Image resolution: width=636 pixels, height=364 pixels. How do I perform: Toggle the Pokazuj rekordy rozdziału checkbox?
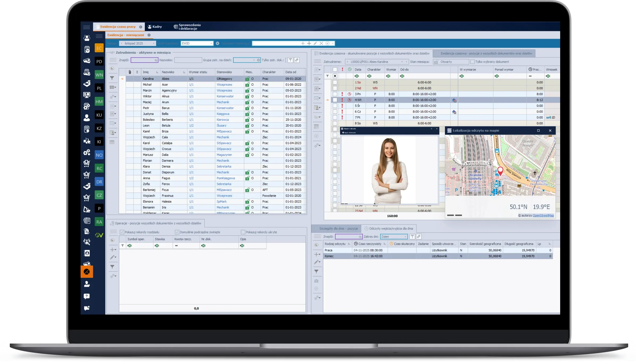(x=122, y=232)
